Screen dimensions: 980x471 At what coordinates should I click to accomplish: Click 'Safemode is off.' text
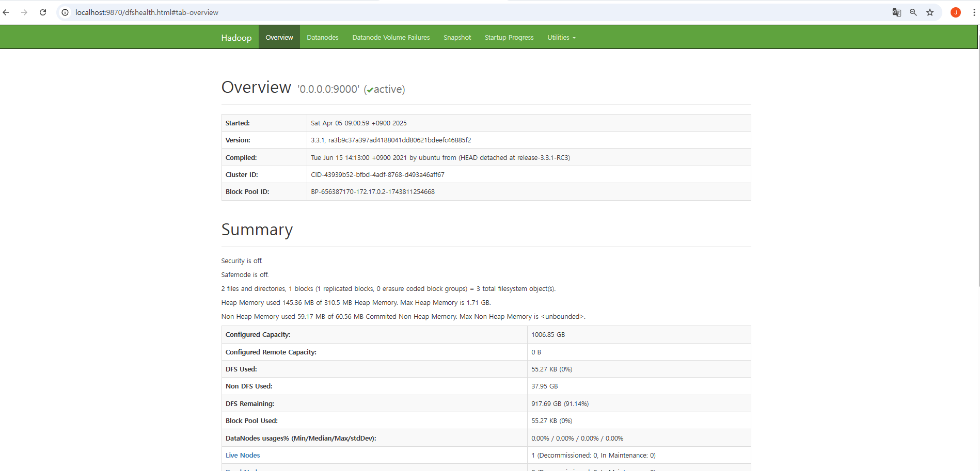(x=245, y=274)
